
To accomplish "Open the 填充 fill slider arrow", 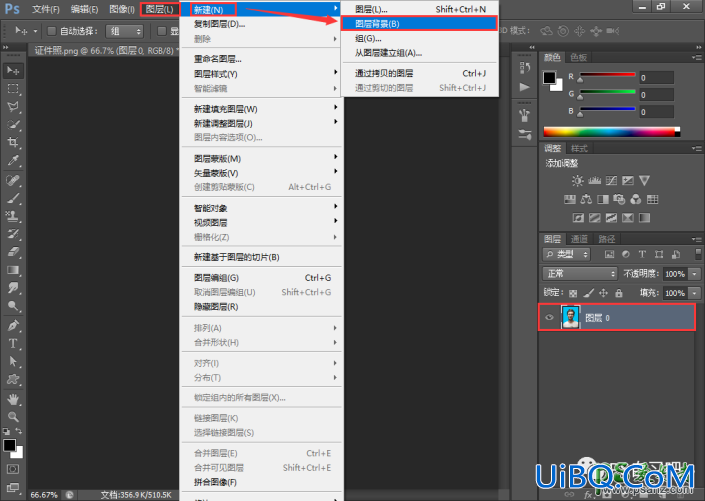I will (695, 293).
